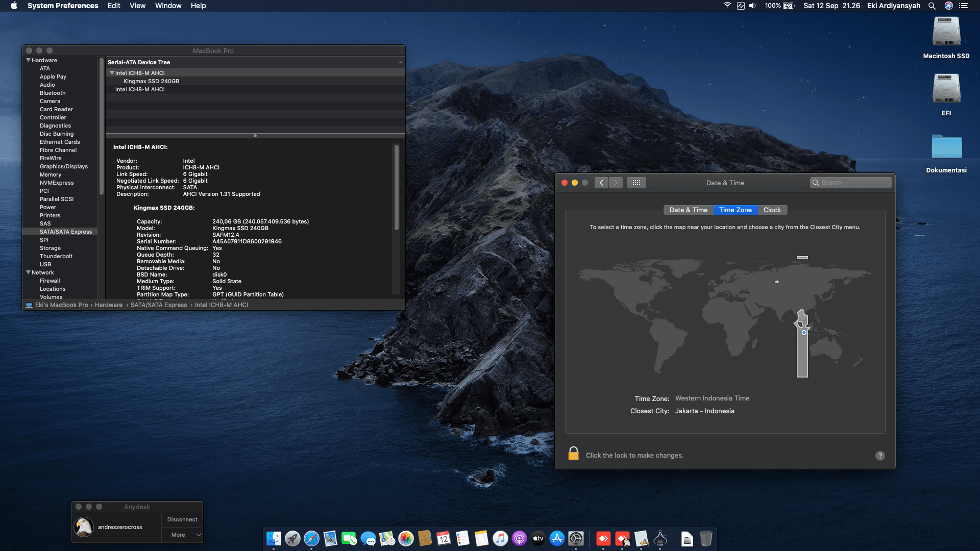Switch to the Date & Time tab
980x551 pixels.
(688, 210)
